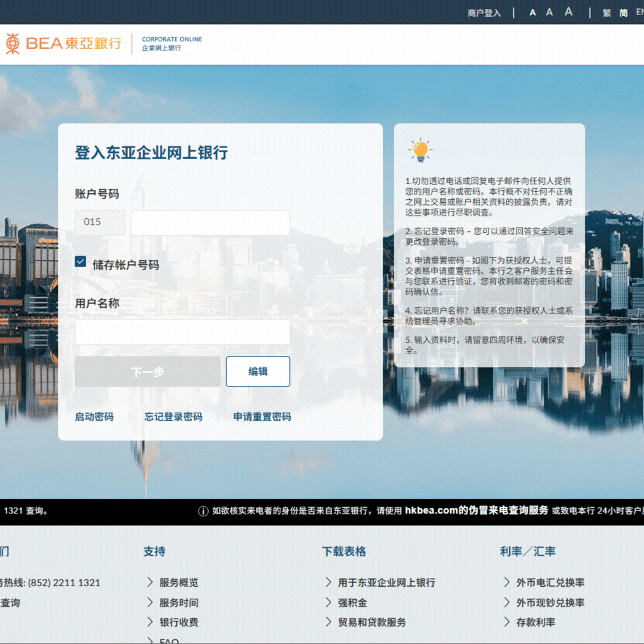
Task: Click the BEA 東亞銀行 logo
Action: click(x=64, y=44)
